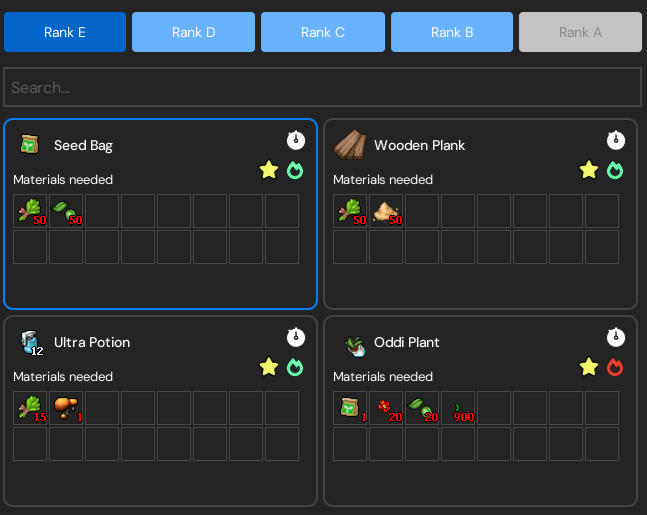Image resolution: width=647 pixels, height=515 pixels.
Task: Open the Rank B tab
Action: 451,32
